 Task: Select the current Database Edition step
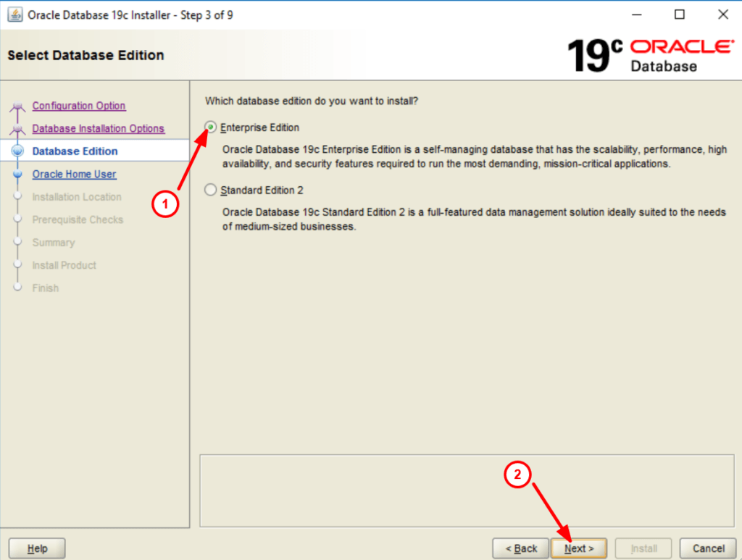coord(75,151)
